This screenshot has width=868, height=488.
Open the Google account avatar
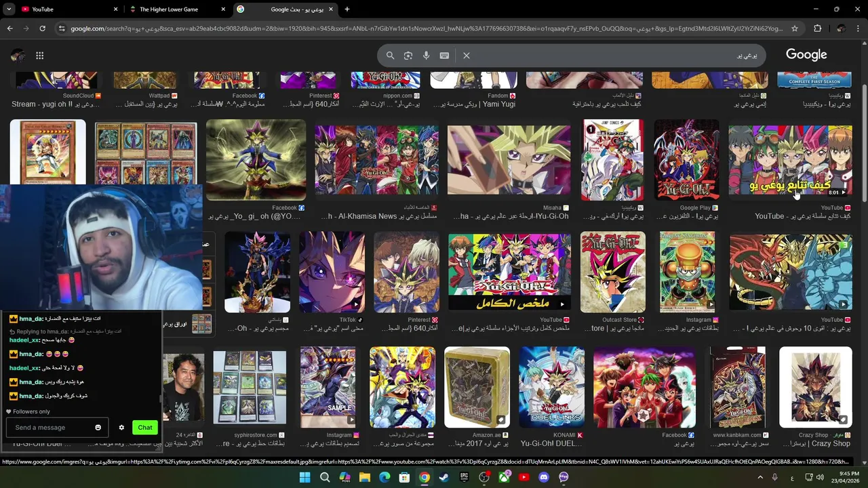pyautogui.click(x=18, y=56)
